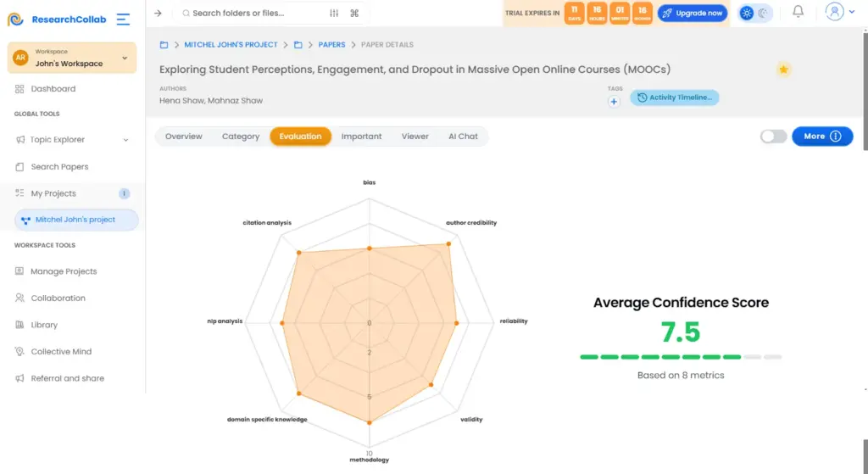Click the Collaboration people icon

coord(19,298)
